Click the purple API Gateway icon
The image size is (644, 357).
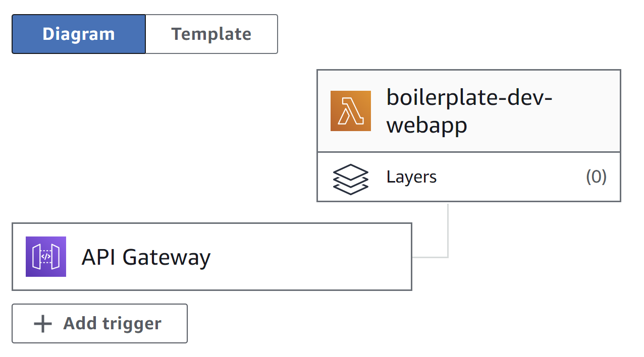46,257
